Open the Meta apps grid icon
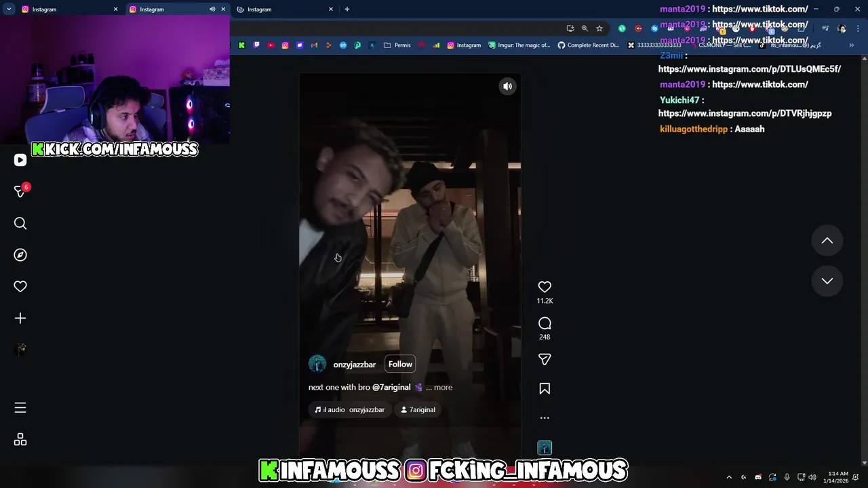Image resolution: width=868 pixels, height=488 pixels. [x=20, y=440]
